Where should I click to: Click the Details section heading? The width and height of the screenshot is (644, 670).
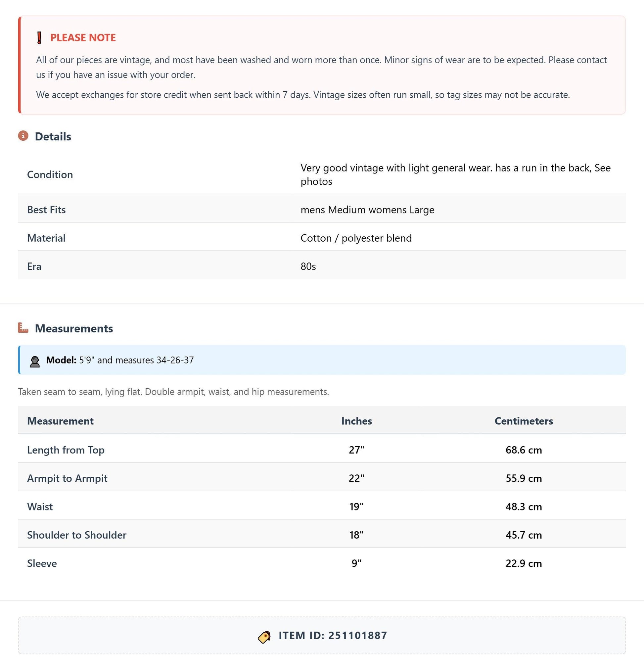click(x=53, y=136)
